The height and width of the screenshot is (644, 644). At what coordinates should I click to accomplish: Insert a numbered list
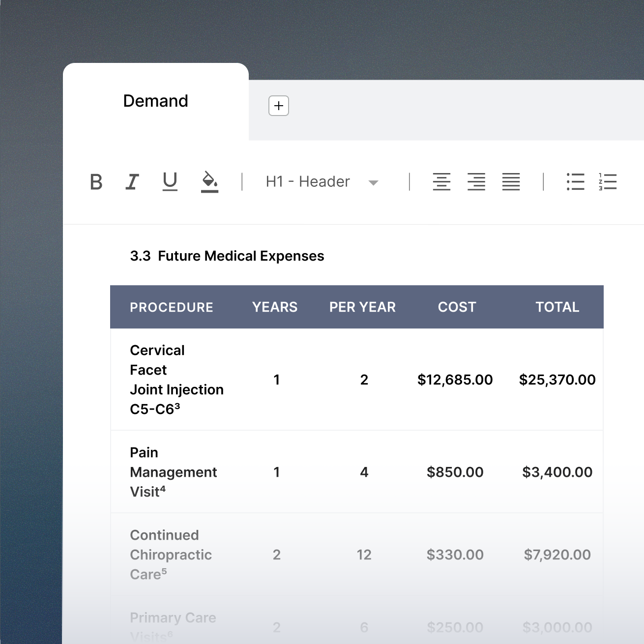point(608,182)
